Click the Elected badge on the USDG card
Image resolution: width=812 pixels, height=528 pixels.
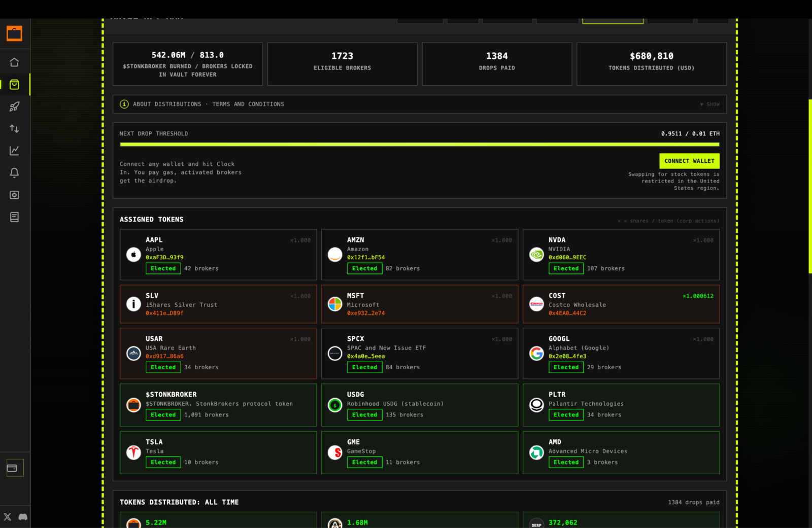point(364,415)
